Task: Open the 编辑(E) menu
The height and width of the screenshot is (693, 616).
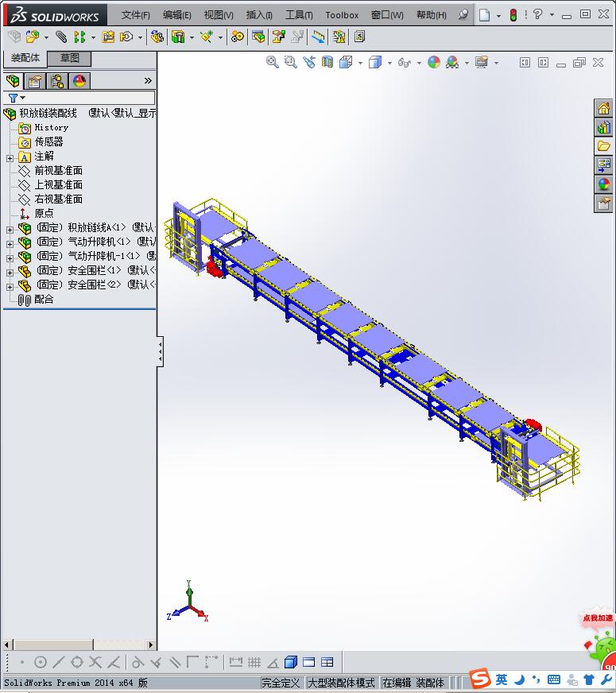Action: pyautogui.click(x=176, y=15)
